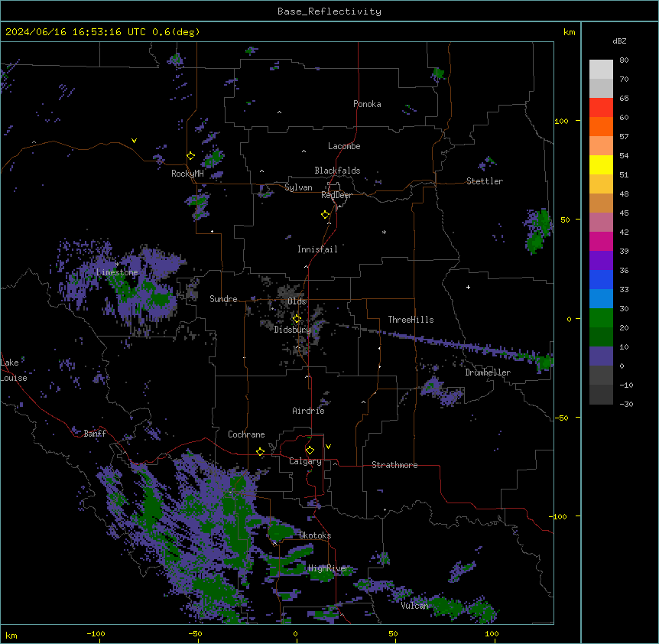Click the Stettler town label

click(x=485, y=181)
